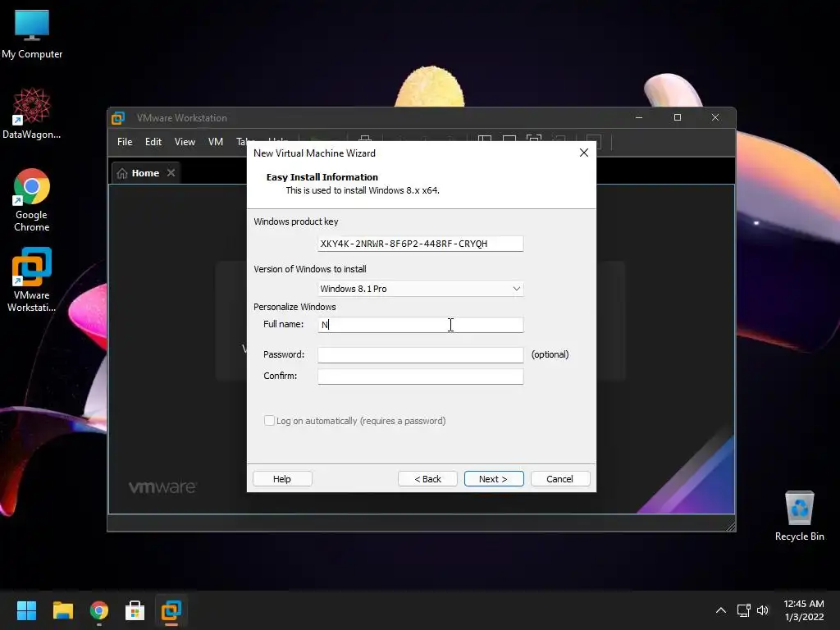Image resolution: width=840 pixels, height=630 pixels.
Task: Click the VMware logo in title bar
Action: [118, 118]
